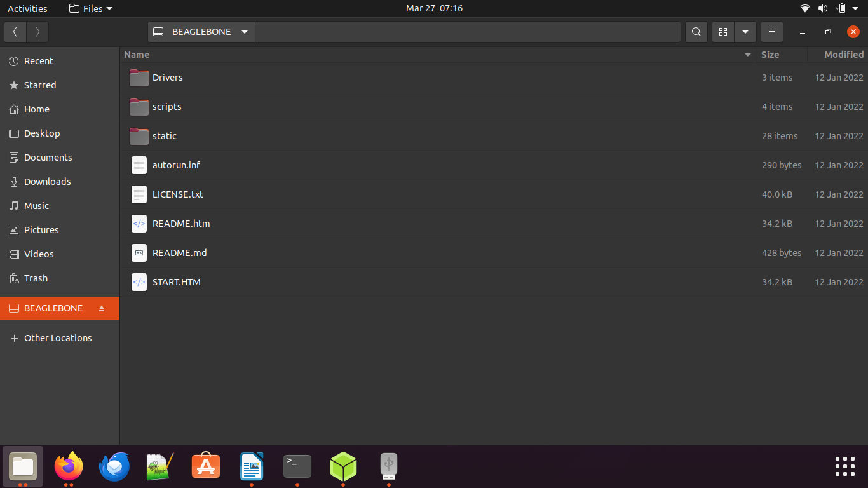
Task: Open the Terminal from the dock
Action: point(297,467)
